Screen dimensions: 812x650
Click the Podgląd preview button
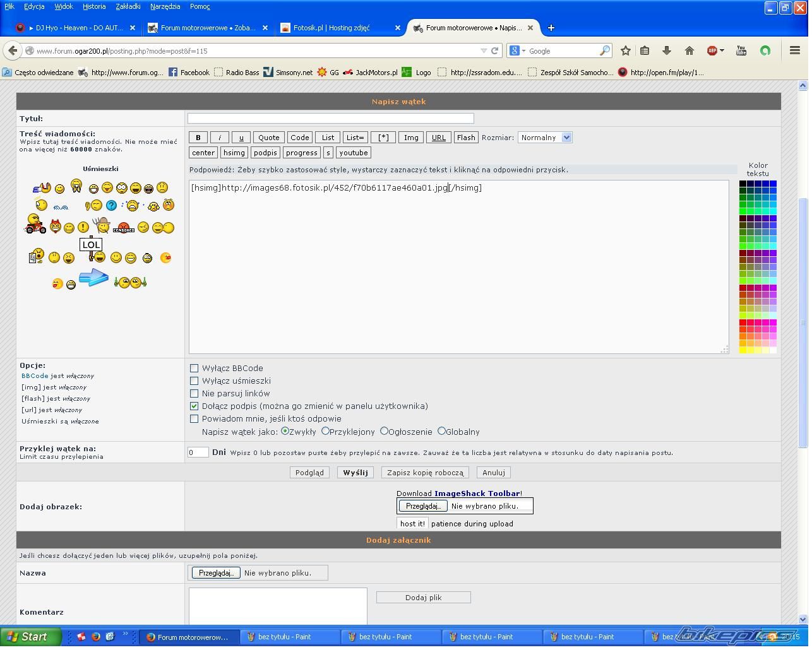coord(309,472)
